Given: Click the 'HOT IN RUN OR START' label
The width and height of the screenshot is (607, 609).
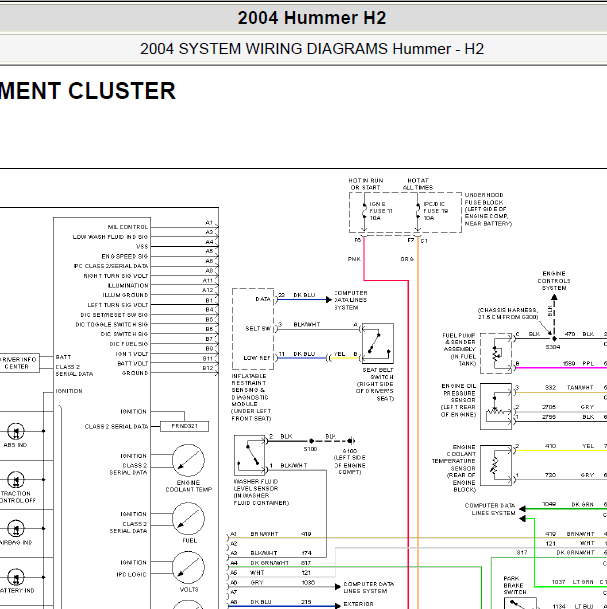Looking at the screenshot, I should [x=366, y=184].
